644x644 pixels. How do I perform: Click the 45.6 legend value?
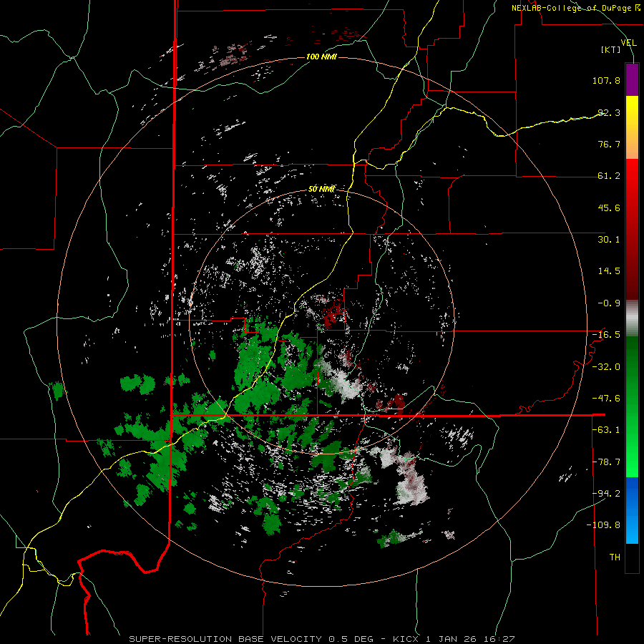(x=609, y=208)
